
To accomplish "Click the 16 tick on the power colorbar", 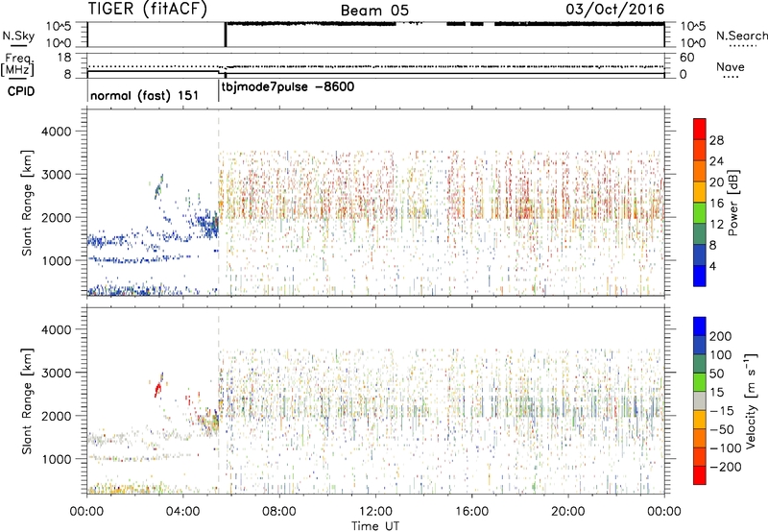I will click(716, 203).
